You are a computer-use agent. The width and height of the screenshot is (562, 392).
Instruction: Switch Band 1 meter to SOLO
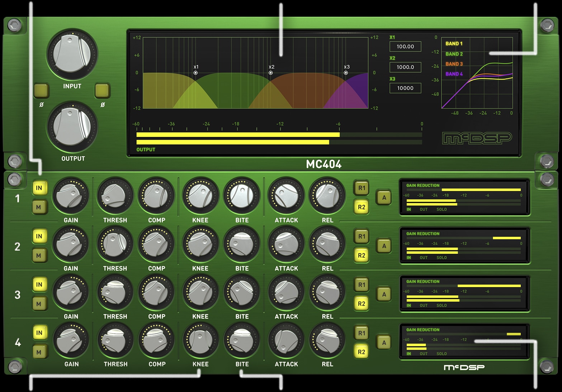pos(441,210)
